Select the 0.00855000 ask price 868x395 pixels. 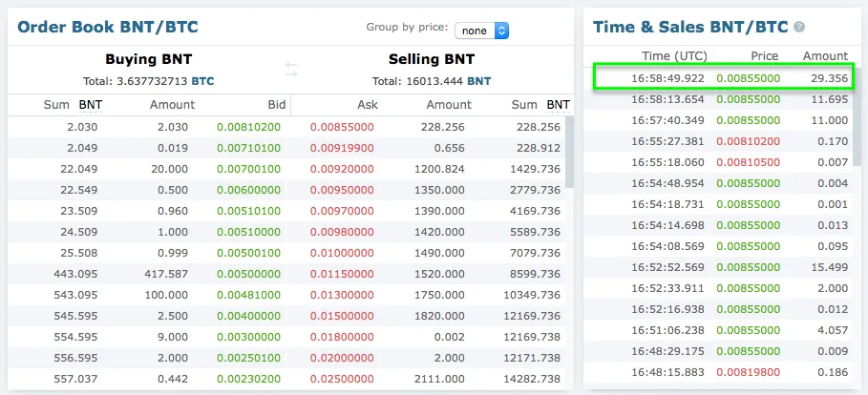point(342,127)
